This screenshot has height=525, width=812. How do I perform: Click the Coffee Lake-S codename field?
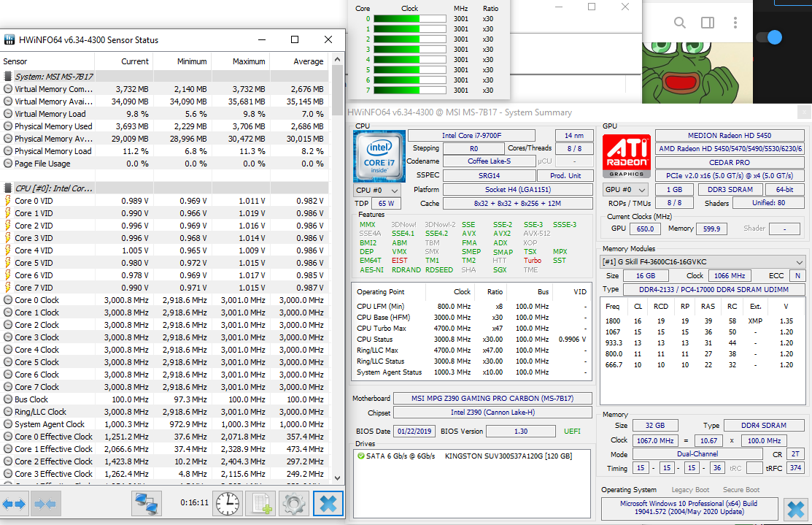pyautogui.click(x=489, y=161)
